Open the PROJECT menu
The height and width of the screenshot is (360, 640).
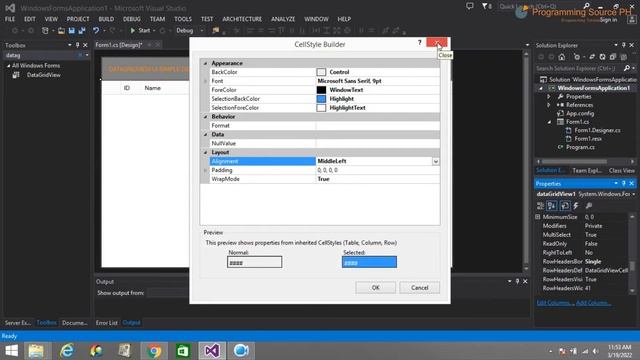78,19
